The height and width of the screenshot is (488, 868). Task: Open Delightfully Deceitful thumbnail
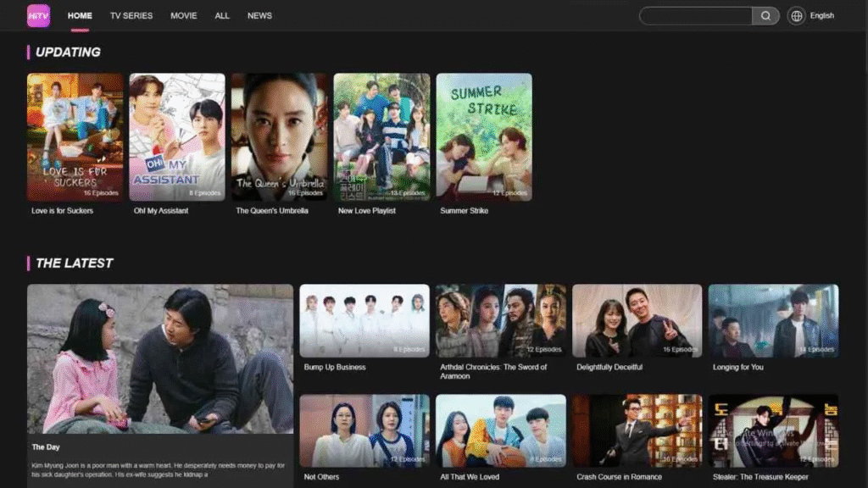click(637, 321)
